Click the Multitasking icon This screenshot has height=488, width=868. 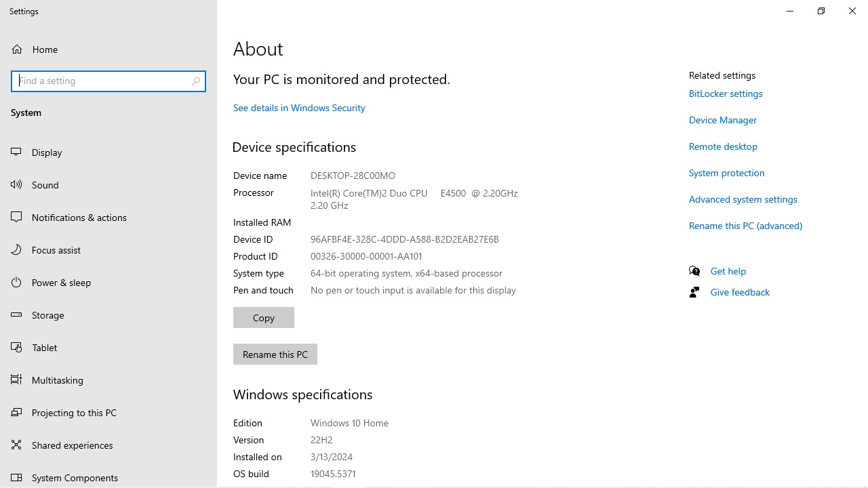17,380
